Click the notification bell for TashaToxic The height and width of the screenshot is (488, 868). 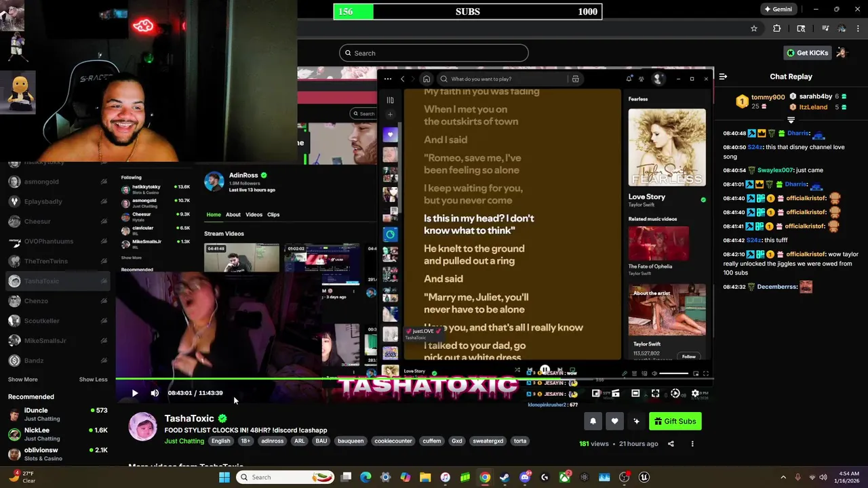click(593, 421)
